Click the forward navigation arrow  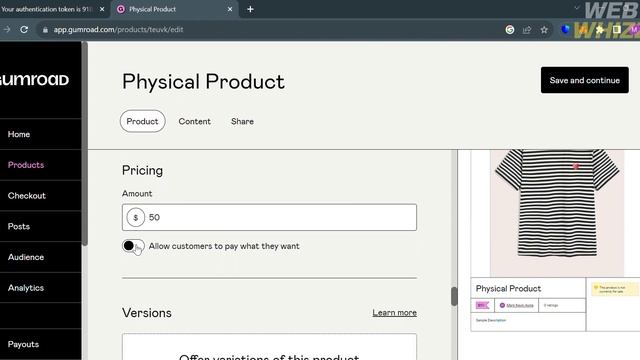(x=7, y=29)
